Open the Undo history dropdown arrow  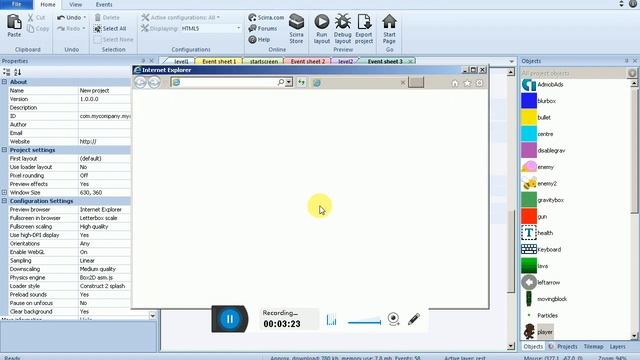[x=84, y=18]
